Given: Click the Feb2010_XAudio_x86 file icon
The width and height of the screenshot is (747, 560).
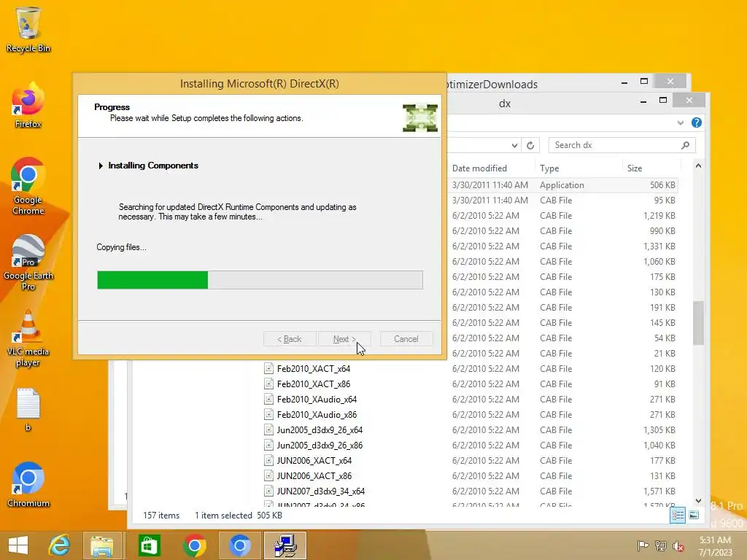Looking at the screenshot, I should click(x=268, y=414).
